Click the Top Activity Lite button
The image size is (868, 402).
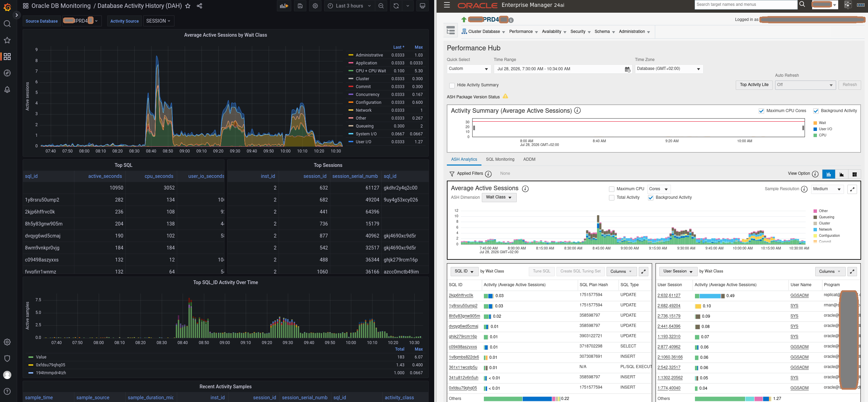click(754, 85)
